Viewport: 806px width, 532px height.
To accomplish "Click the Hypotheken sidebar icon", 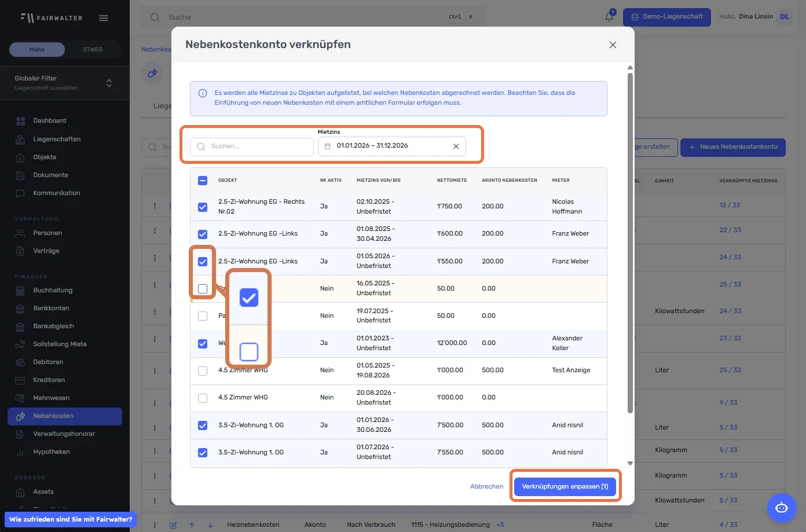I will [20, 452].
